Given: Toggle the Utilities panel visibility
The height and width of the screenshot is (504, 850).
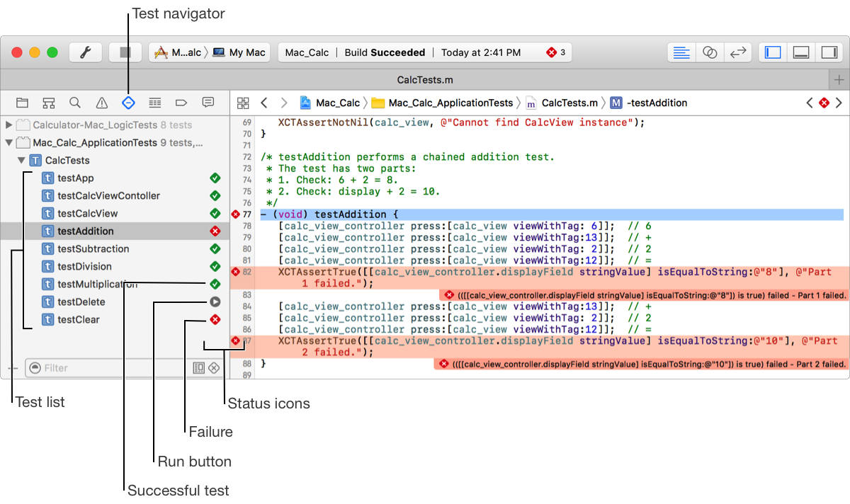Looking at the screenshot, I should pyautogui.click(x=828, y=52).
